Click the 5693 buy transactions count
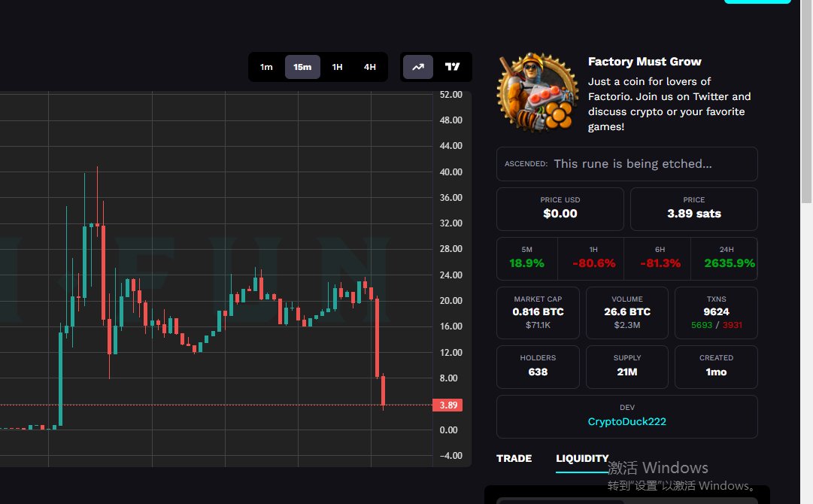This screenshot has height=504, width=813. tap(702, 325)
